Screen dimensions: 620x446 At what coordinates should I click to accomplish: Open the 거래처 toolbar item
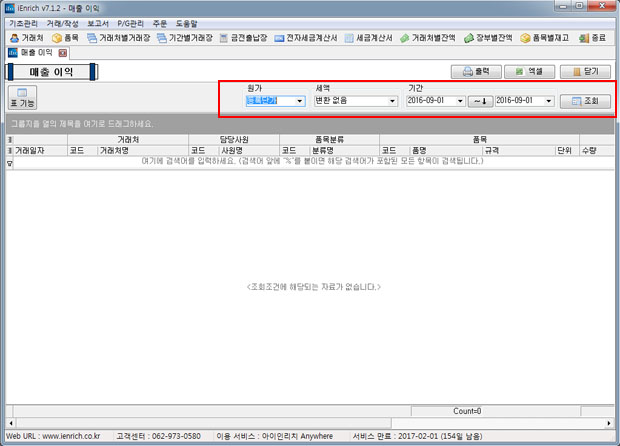[26, 37]
